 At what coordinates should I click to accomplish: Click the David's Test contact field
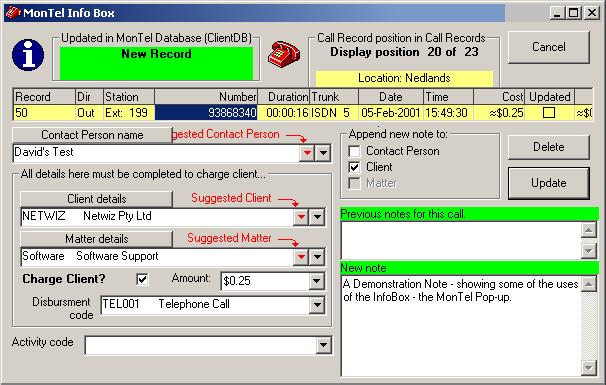pyautogui.click(x=156, y=153)
